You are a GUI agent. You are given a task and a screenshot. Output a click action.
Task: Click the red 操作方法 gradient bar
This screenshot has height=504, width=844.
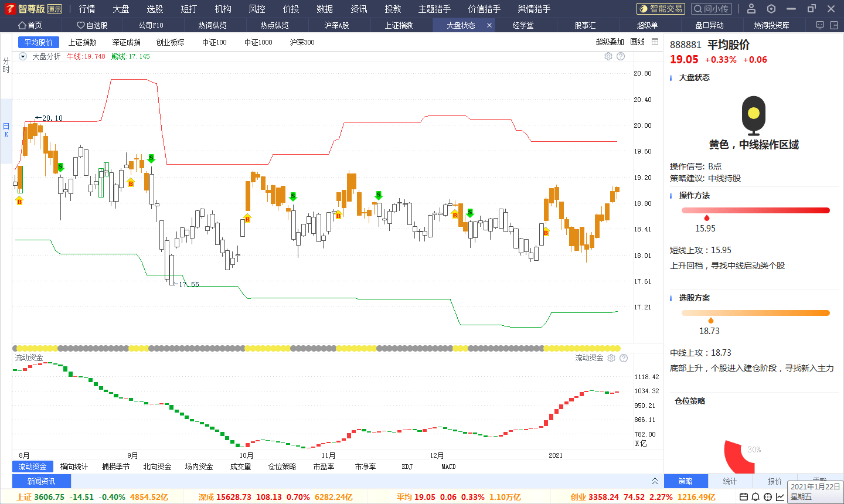(756, 210)
